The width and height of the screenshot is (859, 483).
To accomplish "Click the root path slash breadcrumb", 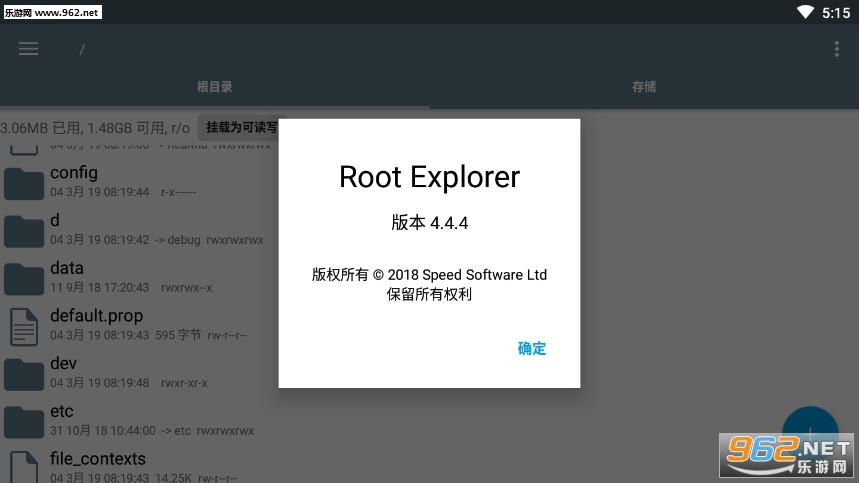I will pyautogui.click(x=82, y=50).
